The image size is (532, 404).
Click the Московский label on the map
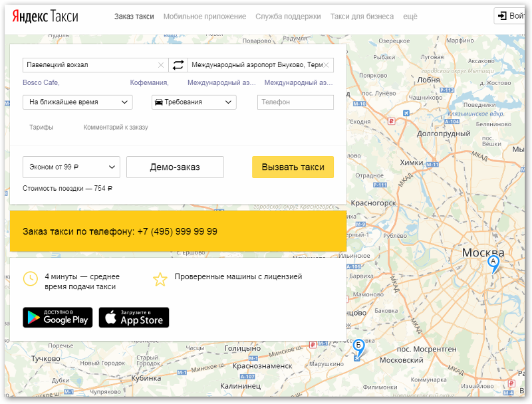click(402, 360)
